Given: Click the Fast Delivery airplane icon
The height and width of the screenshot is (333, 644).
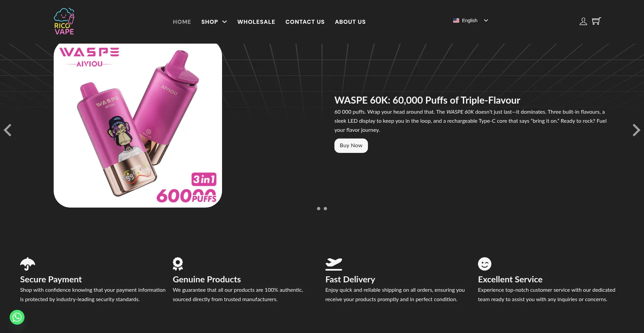Looking at the screenshot, I should click(x=334, y=264).
